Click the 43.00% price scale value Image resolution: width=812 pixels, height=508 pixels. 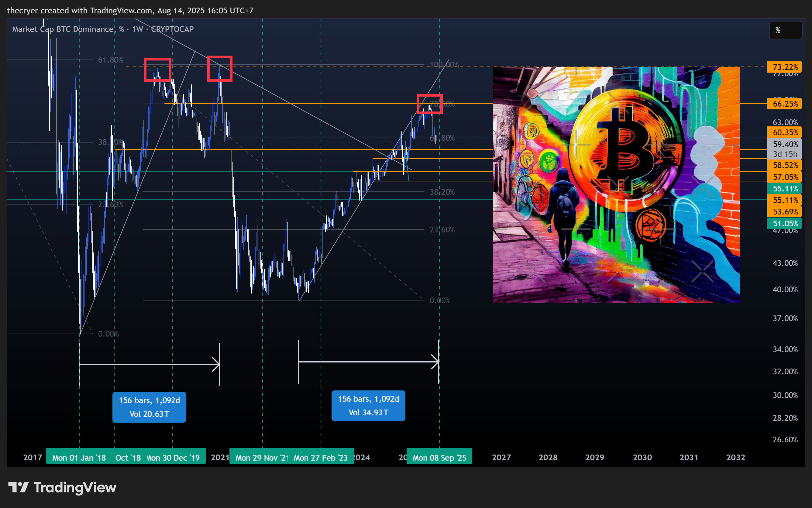click(x=785, y=263)
